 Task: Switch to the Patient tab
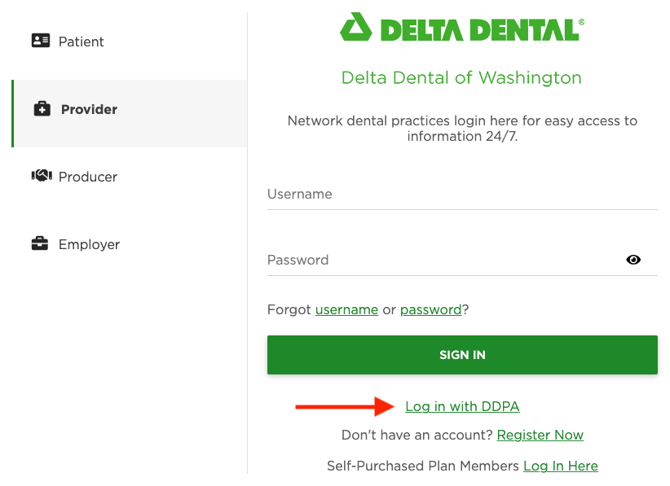pyautogui.click(x=81, y=42)
